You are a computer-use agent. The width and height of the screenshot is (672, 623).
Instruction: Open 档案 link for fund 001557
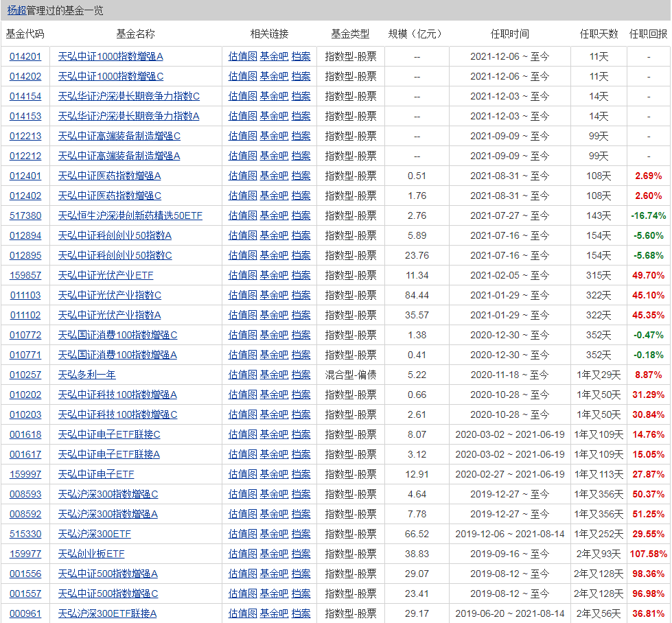(x=301, y=593)
